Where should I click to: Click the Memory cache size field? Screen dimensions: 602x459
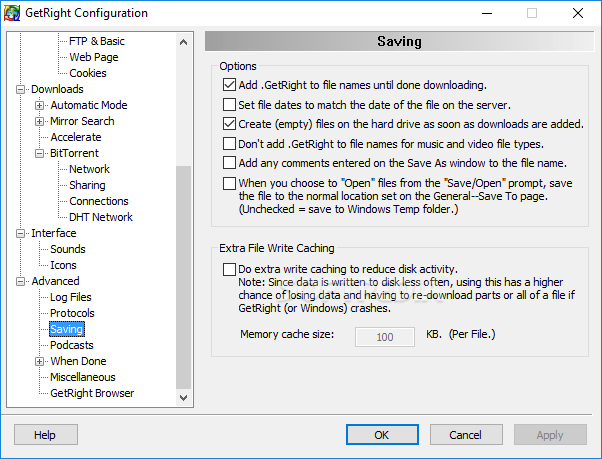point(385,337)
